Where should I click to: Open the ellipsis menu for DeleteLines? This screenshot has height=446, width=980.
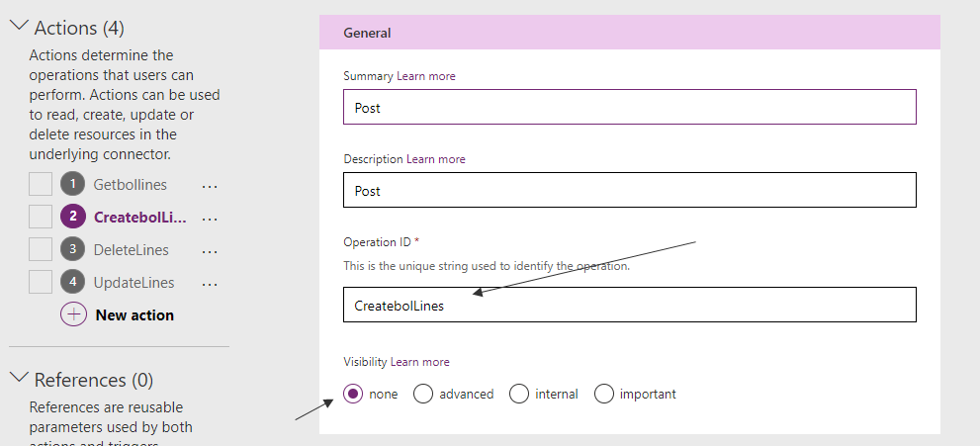tap(210, 250)
